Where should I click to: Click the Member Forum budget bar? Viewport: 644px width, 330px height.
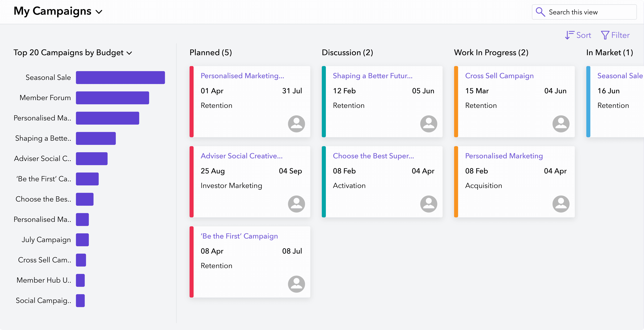pyautogui.click(x=113, y=98)
